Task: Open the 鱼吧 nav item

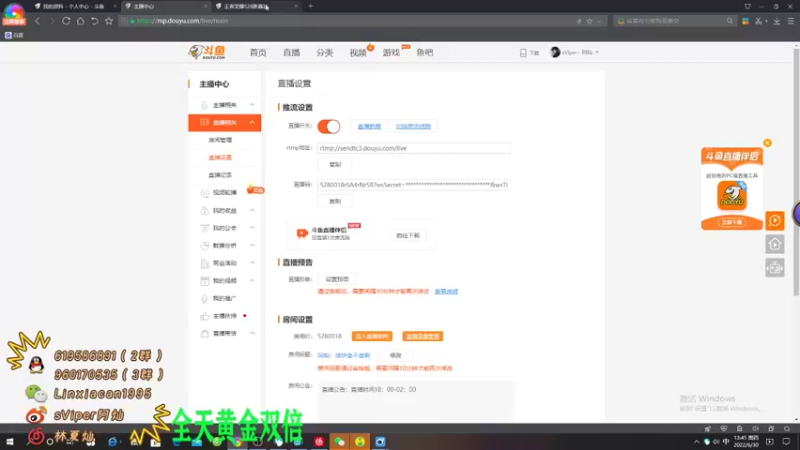Action: coord(424,53)
